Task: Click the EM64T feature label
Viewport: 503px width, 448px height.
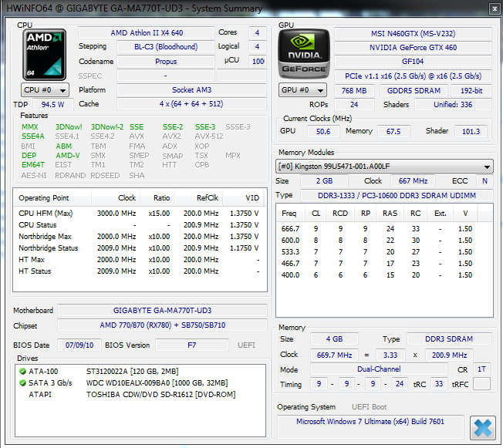Action: [x=32, y=165]
